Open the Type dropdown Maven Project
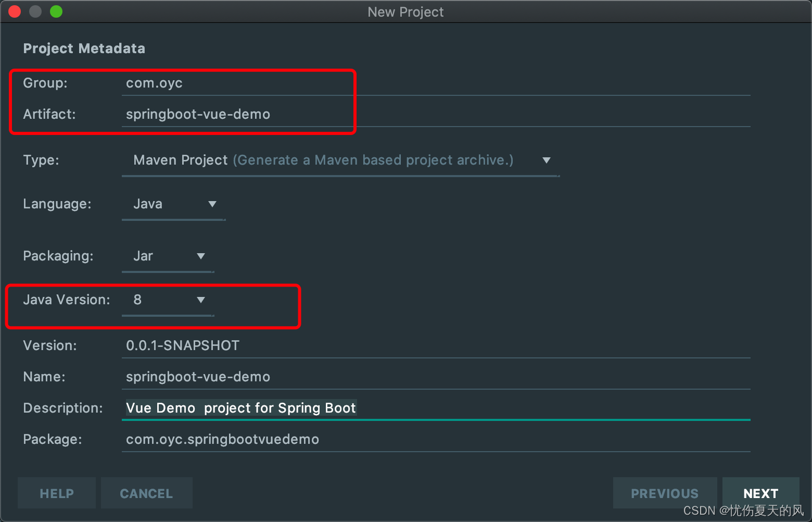Viewport: 812px width, 522px height. click(340, 160)
